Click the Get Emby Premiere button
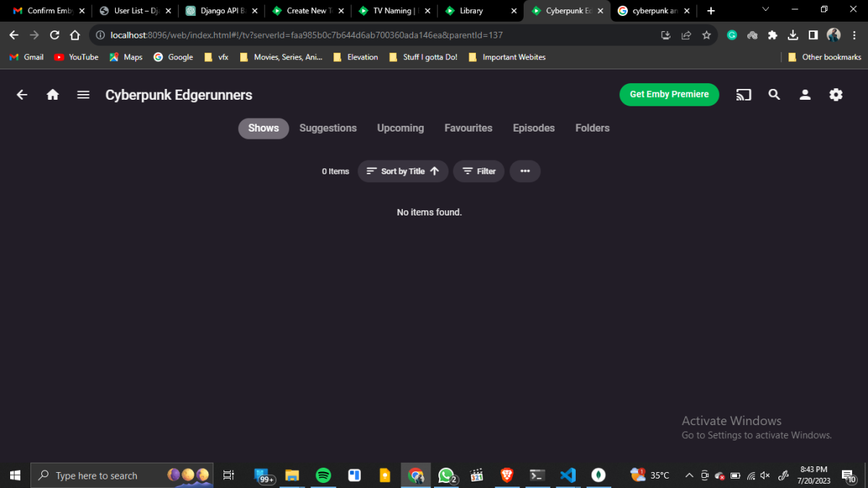868x488 pixels. click(669, 95)
